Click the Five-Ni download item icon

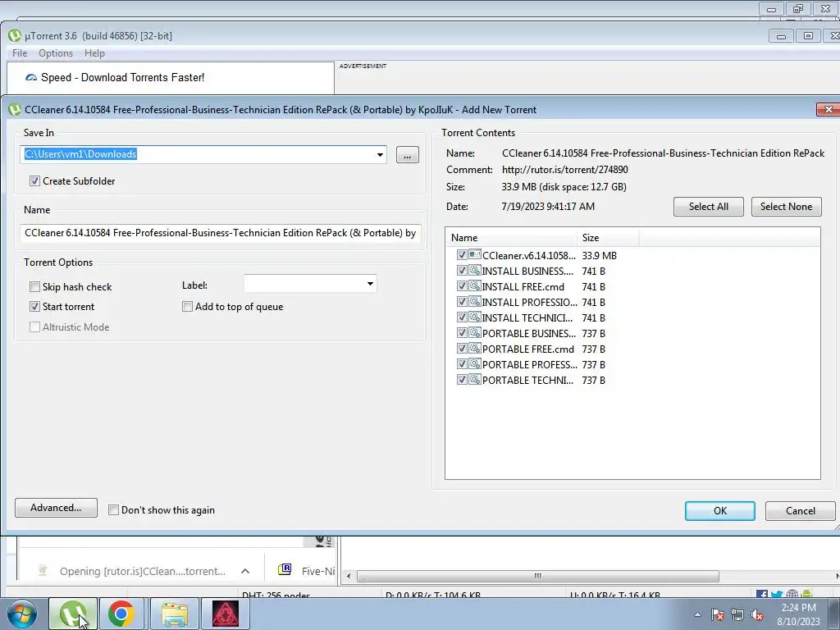click(285, 569)
